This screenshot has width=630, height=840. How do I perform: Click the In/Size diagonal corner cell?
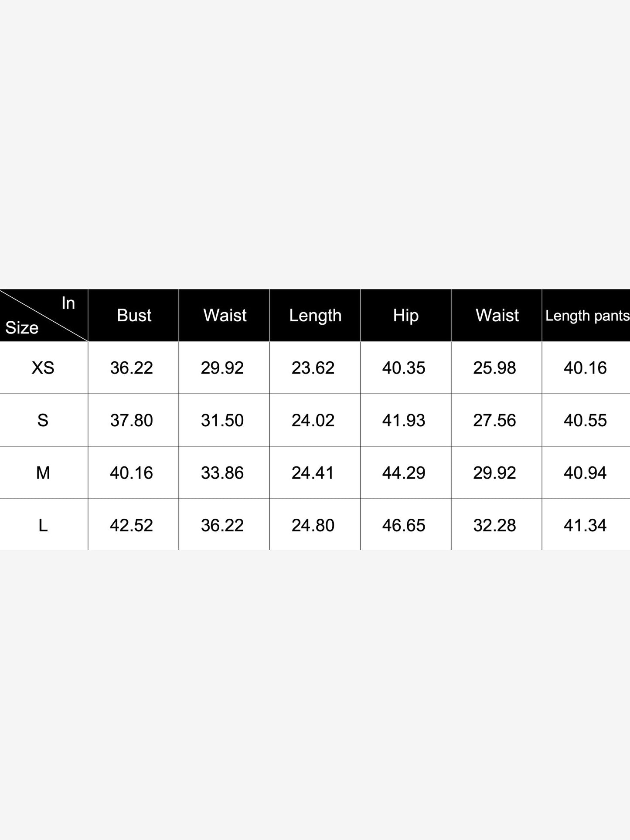pyautogui.click(x=44, y=315)
